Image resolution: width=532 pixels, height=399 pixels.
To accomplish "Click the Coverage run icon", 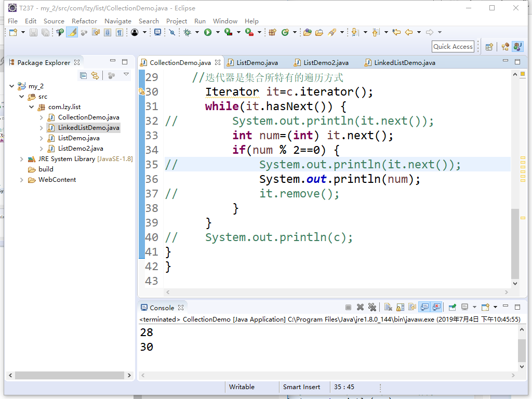I will click(x=229, y=32).
